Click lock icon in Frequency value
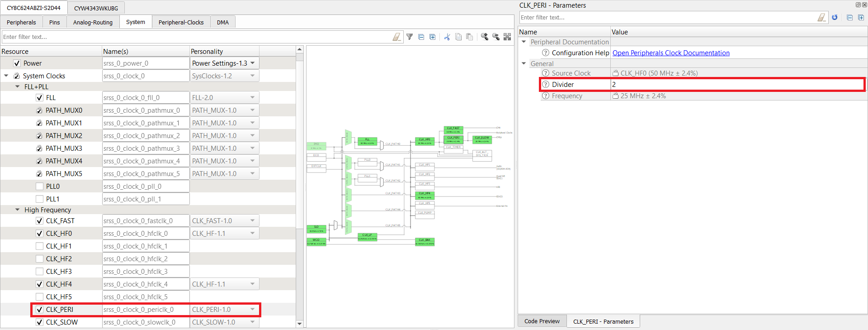The width and height of the screenshot is (868, 330). pos(616,96)
